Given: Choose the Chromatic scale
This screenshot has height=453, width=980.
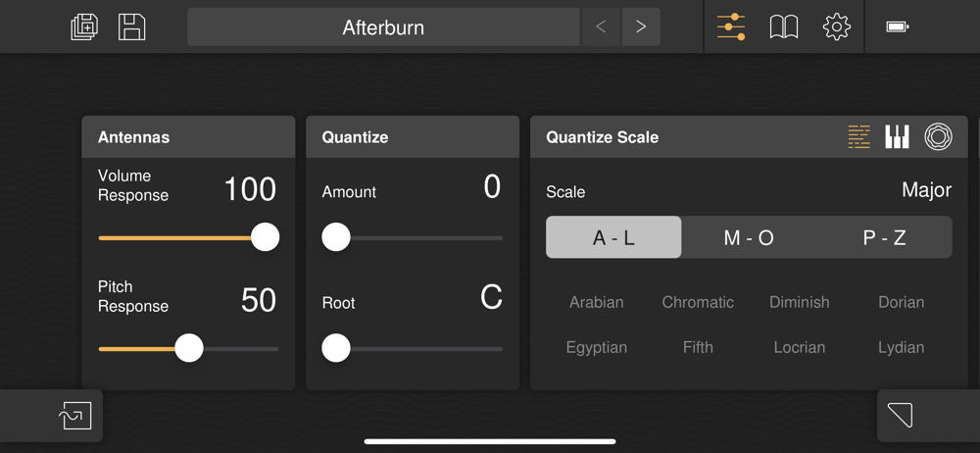Looking at the screenshot, I should pos(698,302).
